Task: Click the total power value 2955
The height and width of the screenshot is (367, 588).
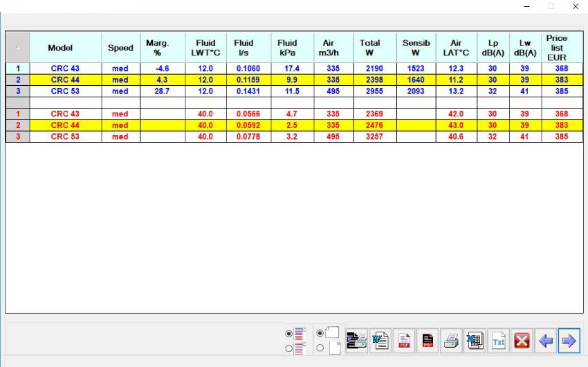Action: coord(375,91)
